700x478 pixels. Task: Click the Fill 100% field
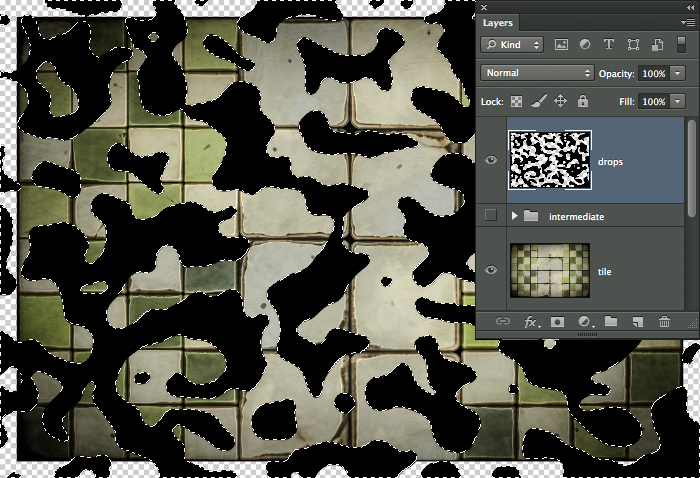654,101
